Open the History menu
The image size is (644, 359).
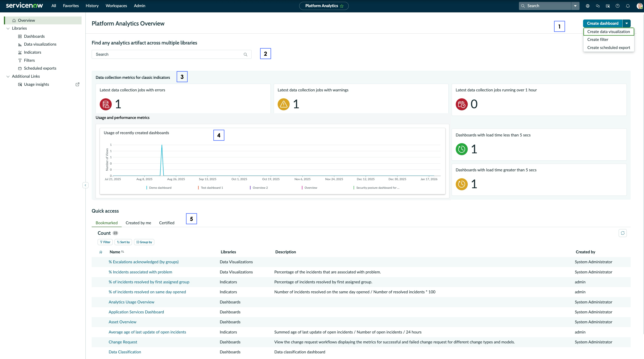point(92,6)
